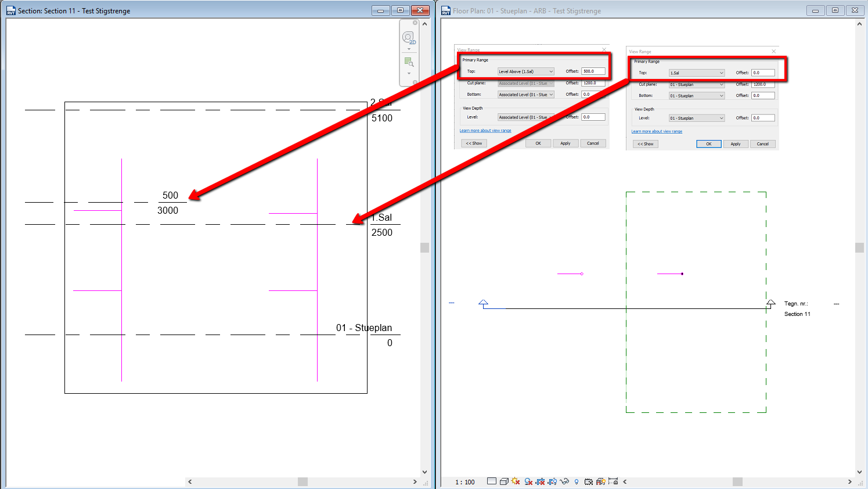Toggle Show Crop Region icon
Image resolution: width=868 pixels, height=489 pixels.
point(552,481)
